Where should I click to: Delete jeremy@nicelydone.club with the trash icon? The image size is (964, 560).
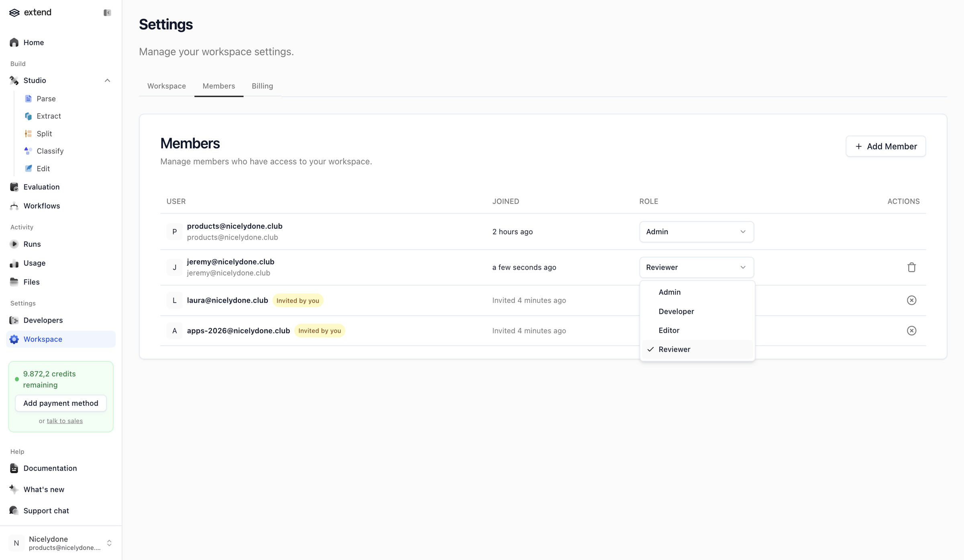pyautogui.click(x=911, y=267)
